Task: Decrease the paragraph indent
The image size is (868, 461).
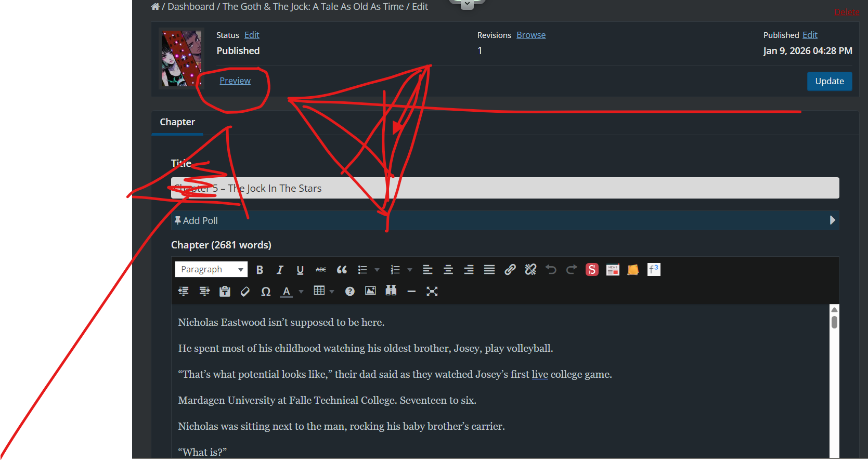Action: (x=184, y=291)
